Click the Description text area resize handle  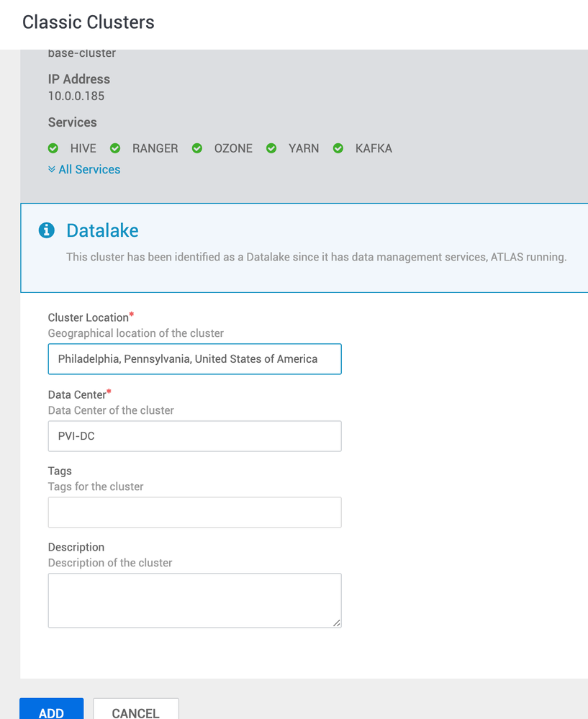point(337,623)
